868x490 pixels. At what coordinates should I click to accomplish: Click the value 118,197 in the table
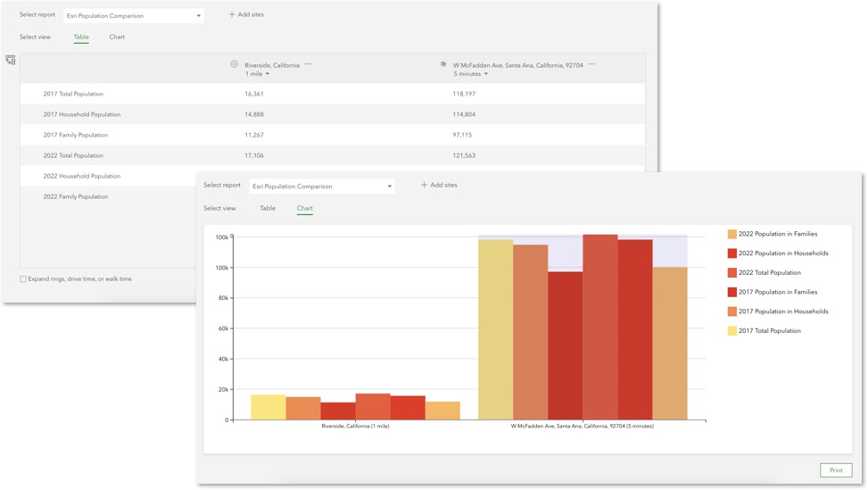(x=464, y=94)
